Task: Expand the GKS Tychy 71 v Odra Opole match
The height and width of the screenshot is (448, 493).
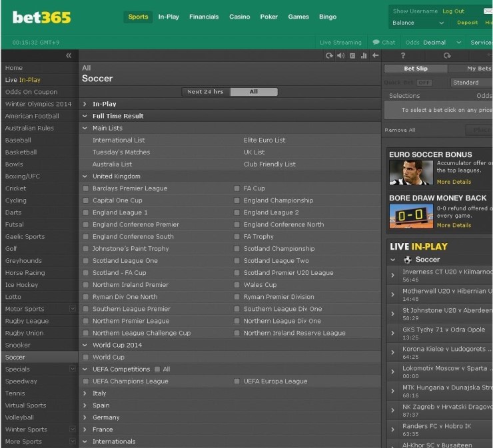Action: 392,333
